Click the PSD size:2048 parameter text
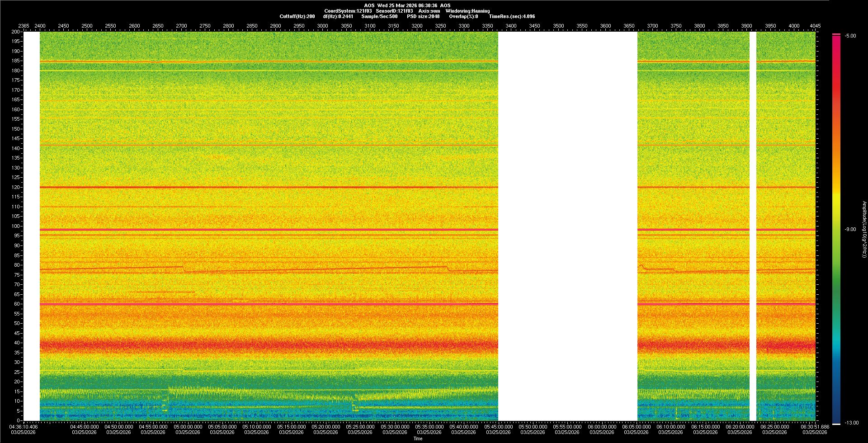Image resolution: width=868 pixels, height=443 pixels. (423, 16)
